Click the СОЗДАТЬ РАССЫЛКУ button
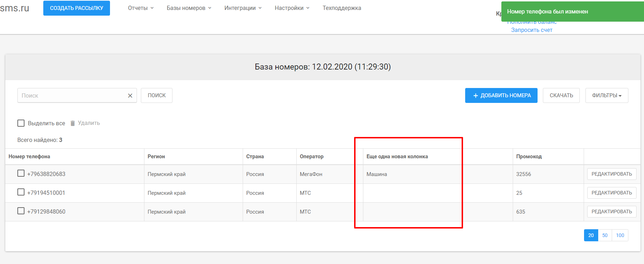644x264 pixels. 77,8
